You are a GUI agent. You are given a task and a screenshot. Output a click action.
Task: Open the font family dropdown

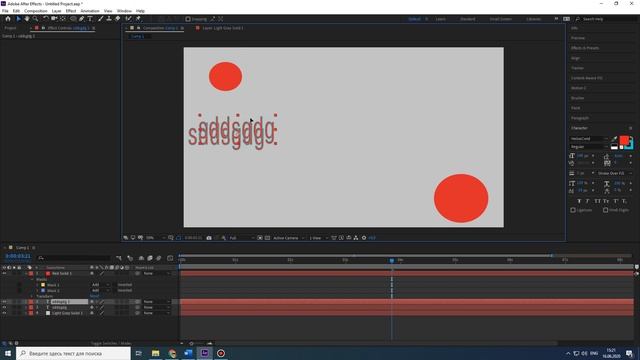(x=589, y=139)
